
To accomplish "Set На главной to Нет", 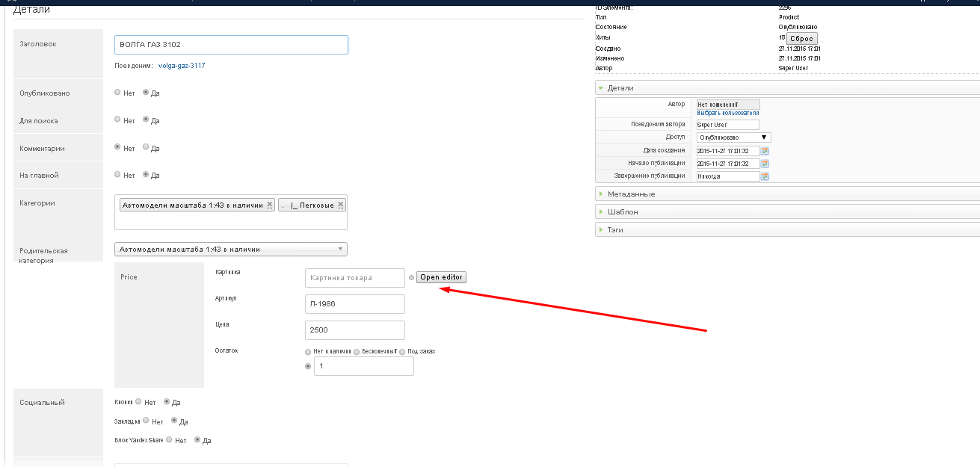I will click(x=117, y=175).
